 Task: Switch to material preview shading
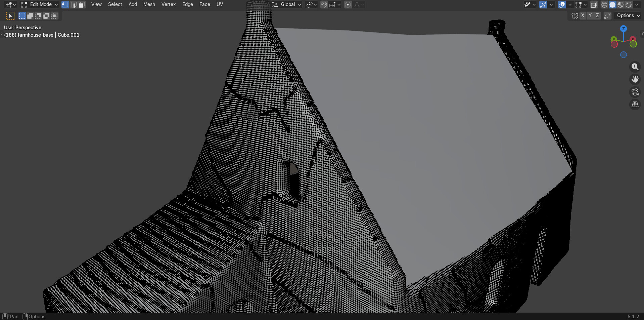tap(620, 5)
